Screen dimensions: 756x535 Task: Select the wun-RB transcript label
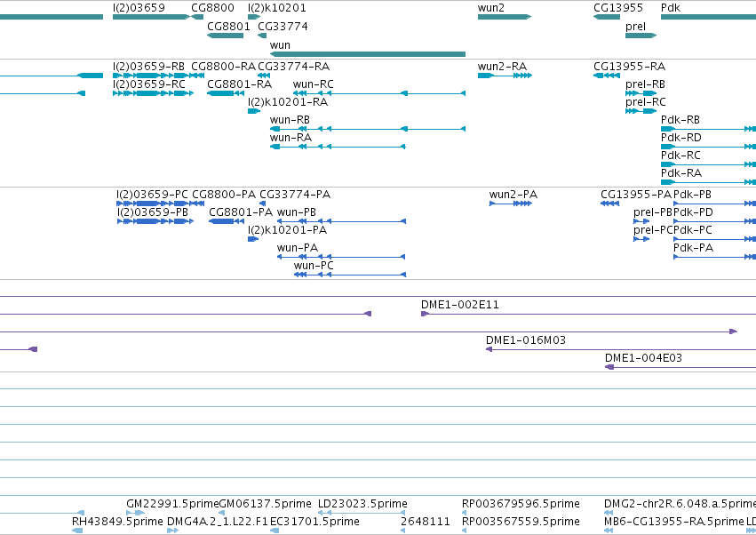click(290, 120)
